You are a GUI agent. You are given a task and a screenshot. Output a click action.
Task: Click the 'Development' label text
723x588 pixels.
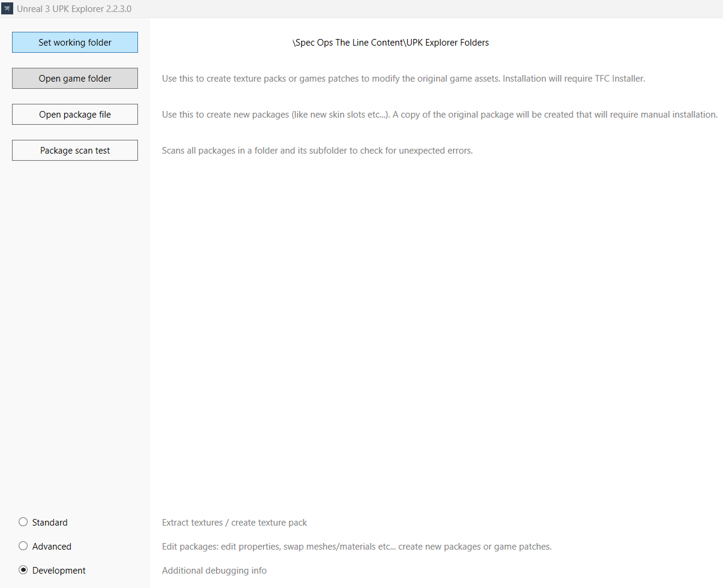tap(59, 571)
